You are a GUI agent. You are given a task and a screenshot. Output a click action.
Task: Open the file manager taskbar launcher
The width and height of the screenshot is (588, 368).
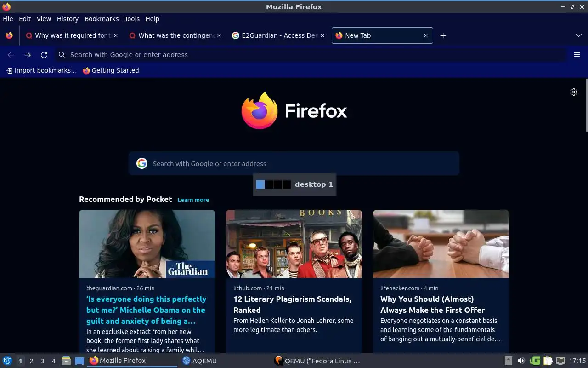click(66, 361)
